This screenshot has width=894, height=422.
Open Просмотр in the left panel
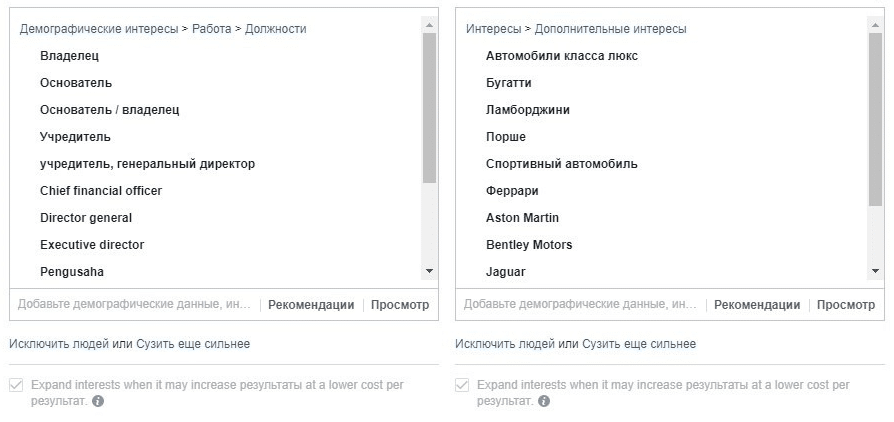[400, 305]
